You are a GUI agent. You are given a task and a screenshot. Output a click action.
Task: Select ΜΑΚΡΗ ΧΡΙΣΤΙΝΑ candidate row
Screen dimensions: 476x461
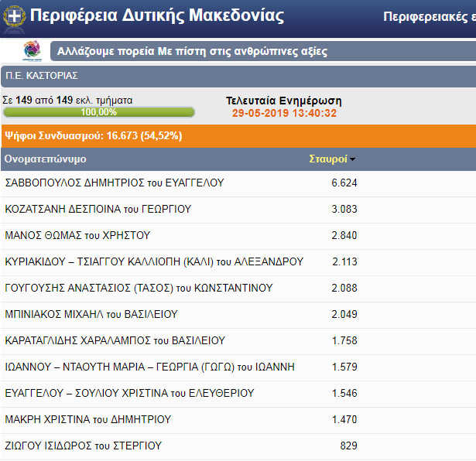coord(88,419)
